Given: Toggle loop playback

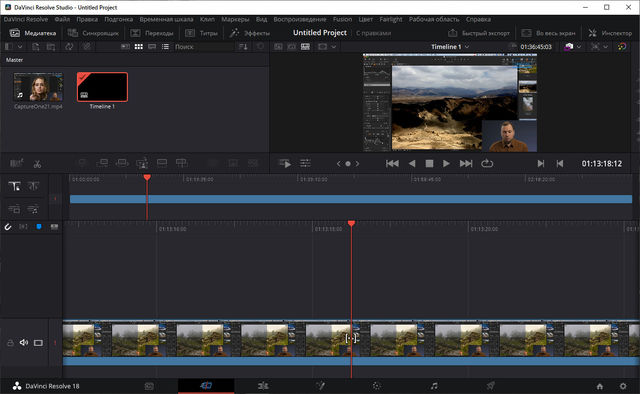Looking at the screenshot, I should click(x=487, y=163).
